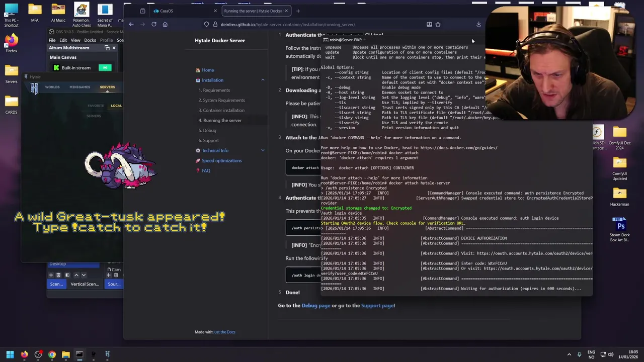Screen dimensions: 644x362
Task: Toggle the Built-in stream green switch
Action: click(105, 67)
